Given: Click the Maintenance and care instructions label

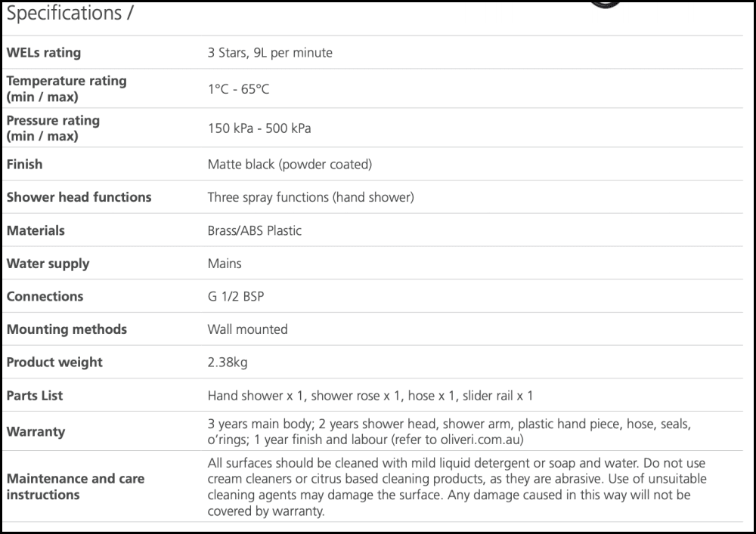Looking at the screenshot, I should tap(76, 486).
